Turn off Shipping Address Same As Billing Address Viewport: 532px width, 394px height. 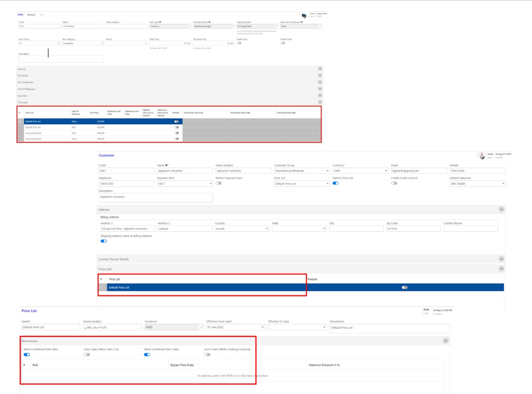coord(103,241)
